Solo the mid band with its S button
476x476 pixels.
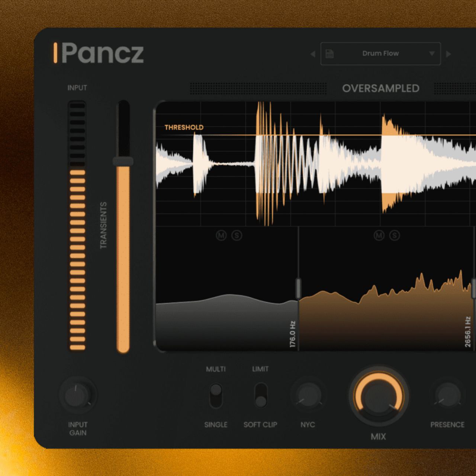(x=395, y=235)
